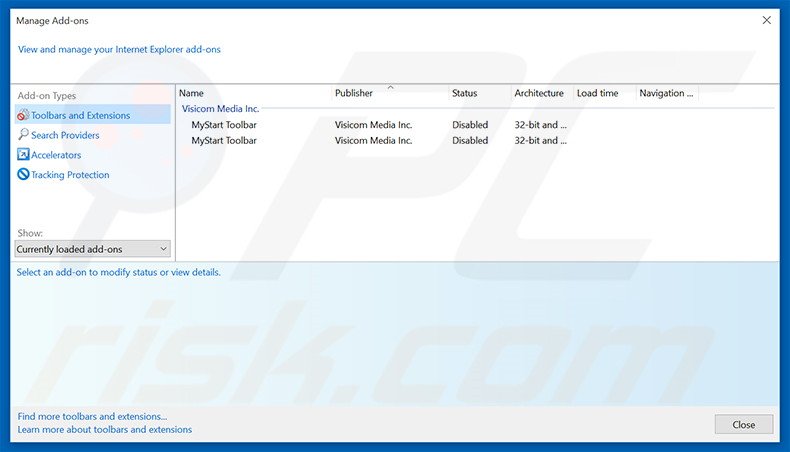The height and width of the screenshot is (452, 790).
Task: Click second row's Visicom Media Inc. publisher
Action: (x=373, y=141)
